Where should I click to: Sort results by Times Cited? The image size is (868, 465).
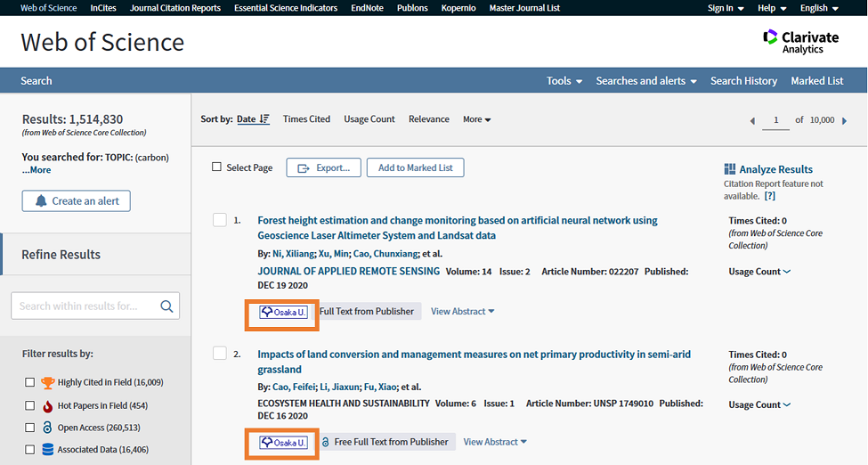pos(306,119)
